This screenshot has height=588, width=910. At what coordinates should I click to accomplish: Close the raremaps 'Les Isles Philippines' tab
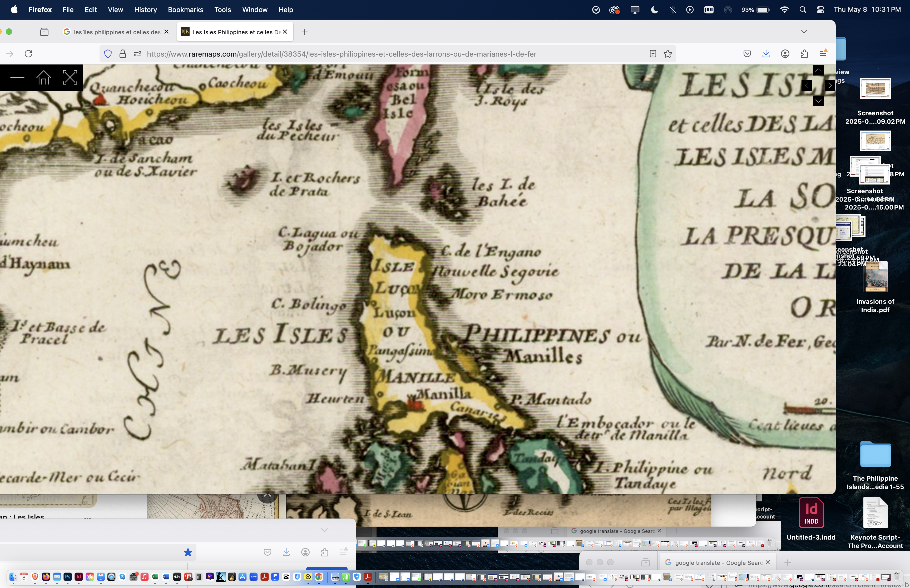pyautogui.click(x=285, y=32)
